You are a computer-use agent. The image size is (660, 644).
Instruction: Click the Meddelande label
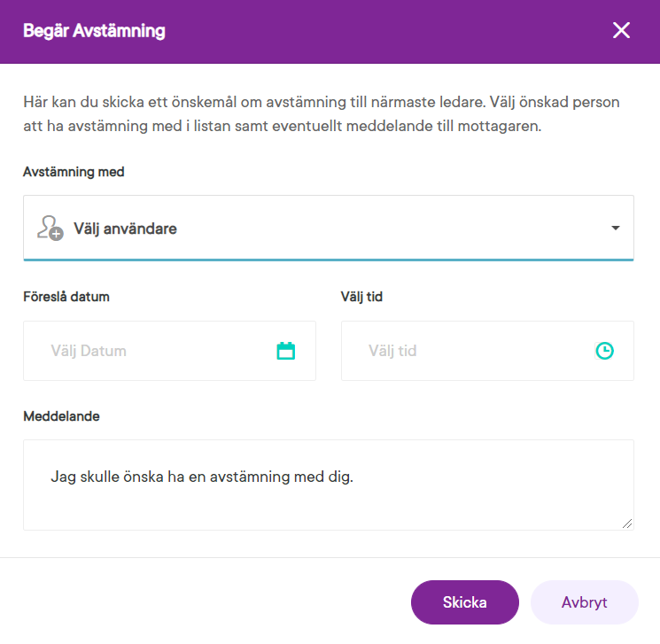(61, 415)
